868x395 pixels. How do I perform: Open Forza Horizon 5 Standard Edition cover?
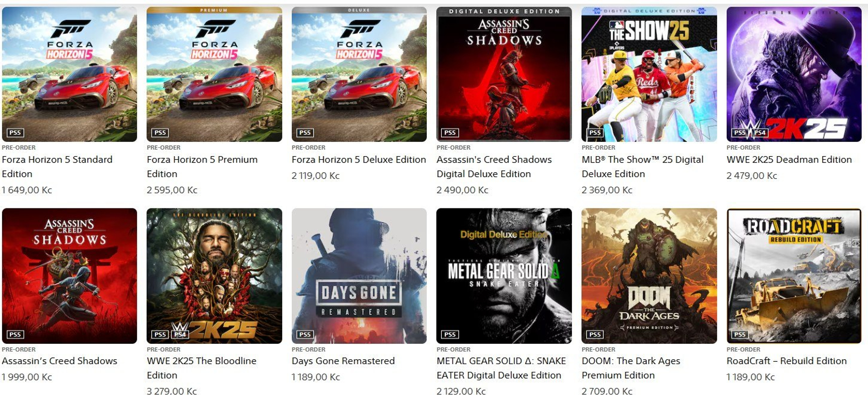[x=69, y=74]
